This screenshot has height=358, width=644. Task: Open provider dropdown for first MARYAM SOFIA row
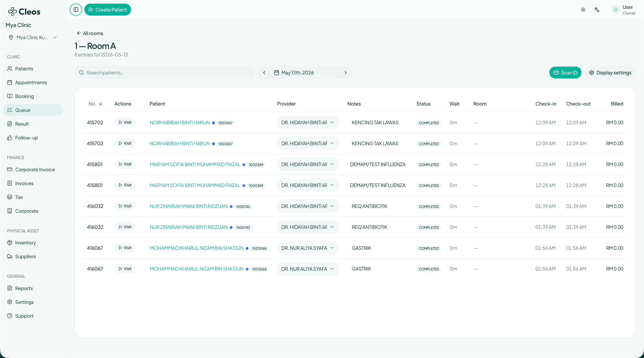click(x=308, y=164)
